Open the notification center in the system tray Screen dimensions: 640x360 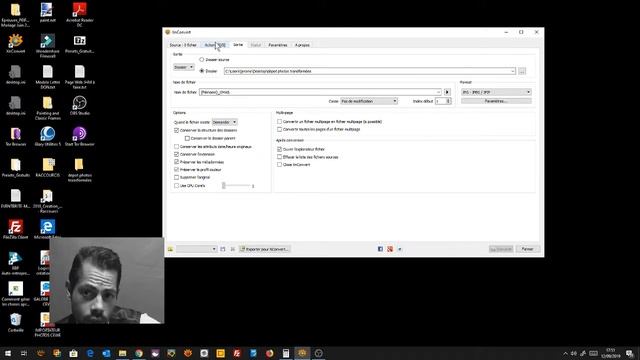(x=630, y=353)
